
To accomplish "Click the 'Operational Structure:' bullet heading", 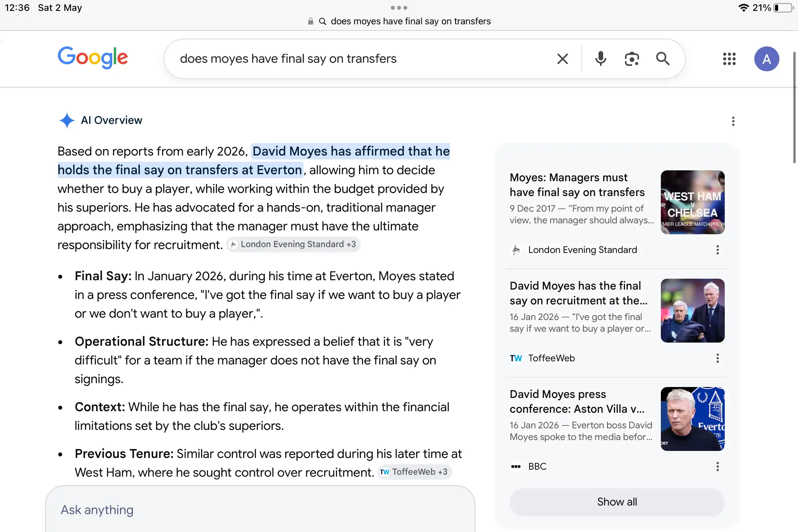I will (142, 341).
